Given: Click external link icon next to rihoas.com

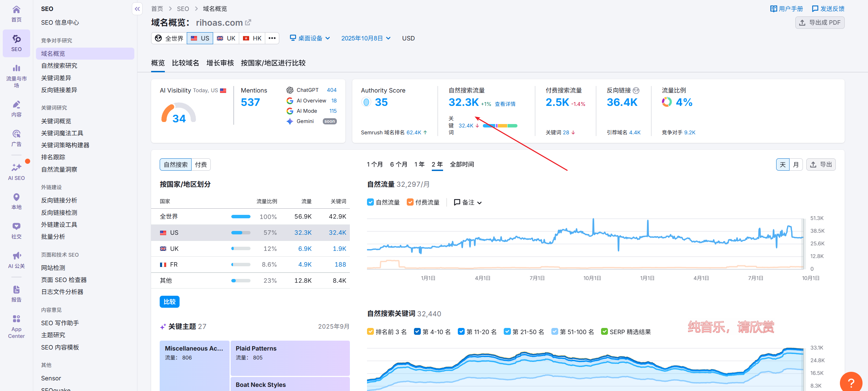Looking at the screenshot, I should click(248, 23).
